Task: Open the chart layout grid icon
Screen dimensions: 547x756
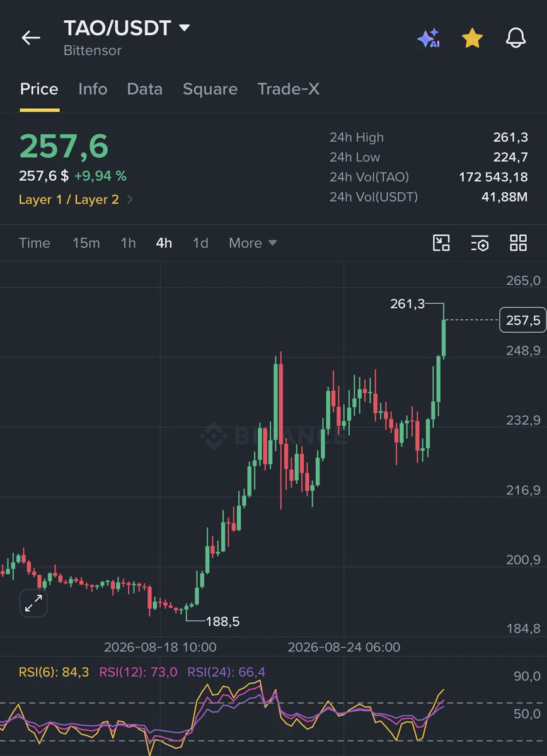Action: point(518,243)
